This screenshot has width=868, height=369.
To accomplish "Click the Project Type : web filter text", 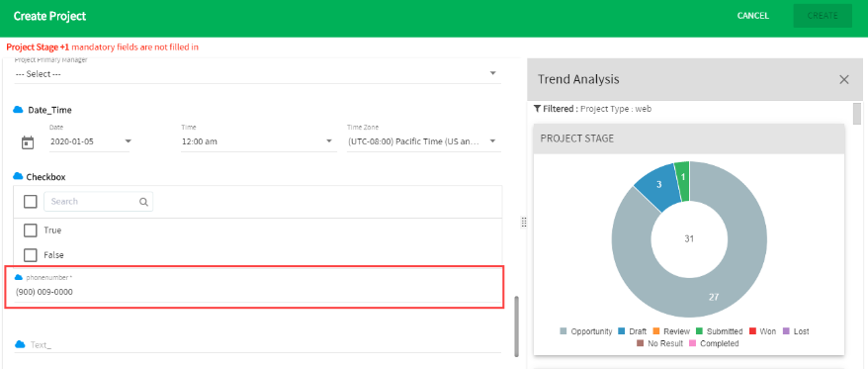I will tap(616, 109).
